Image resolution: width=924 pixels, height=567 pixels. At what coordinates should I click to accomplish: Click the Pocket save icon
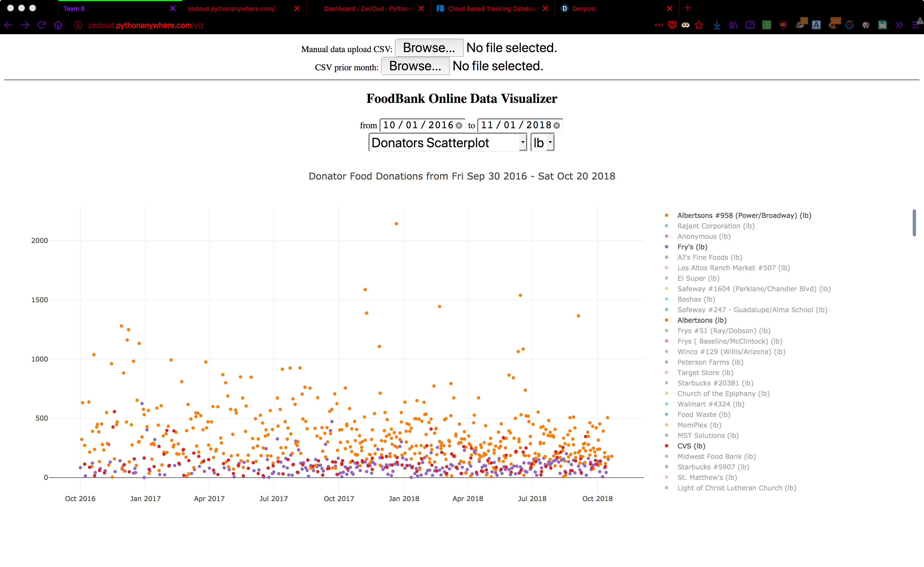pos(672,25)
